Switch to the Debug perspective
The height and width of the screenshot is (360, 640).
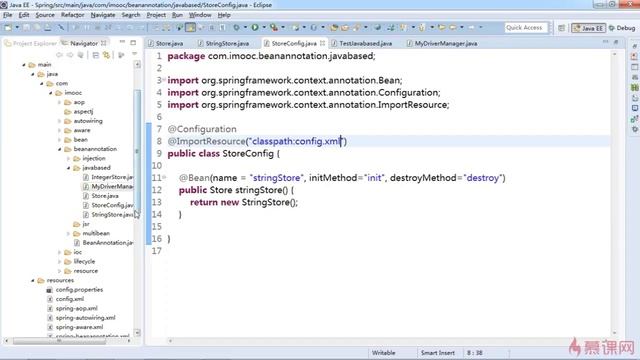pos(622,28)
